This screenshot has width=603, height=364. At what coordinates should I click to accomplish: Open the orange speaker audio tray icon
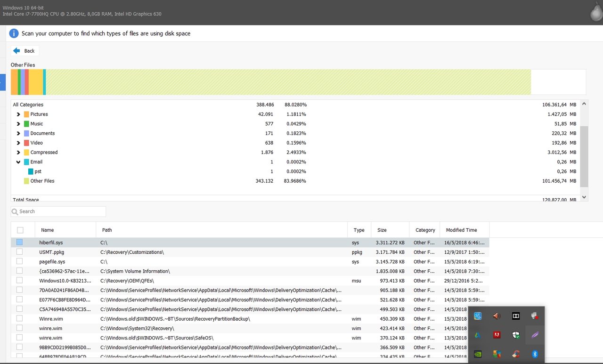tap(497, 316)
